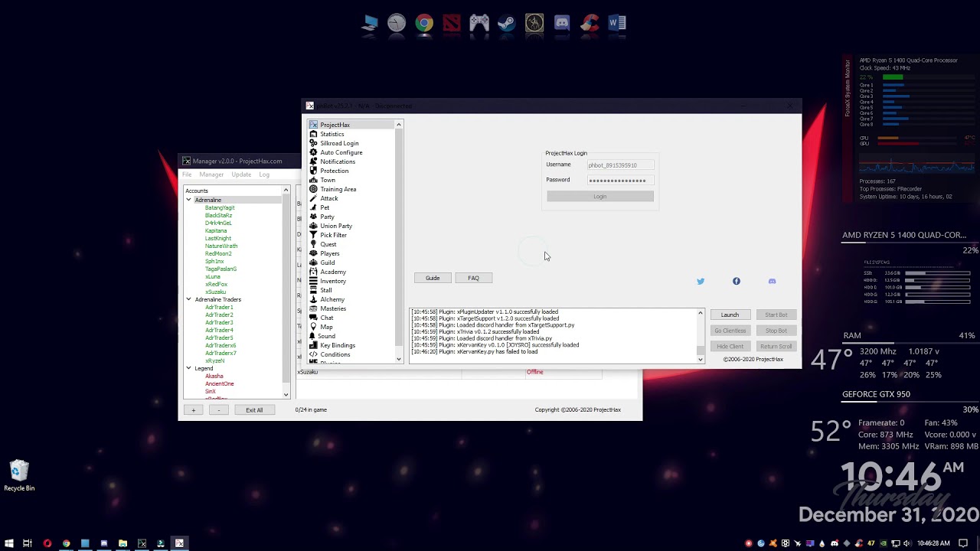Click the Username input field
Screen dimensions: 980x551
click(621, 165)
